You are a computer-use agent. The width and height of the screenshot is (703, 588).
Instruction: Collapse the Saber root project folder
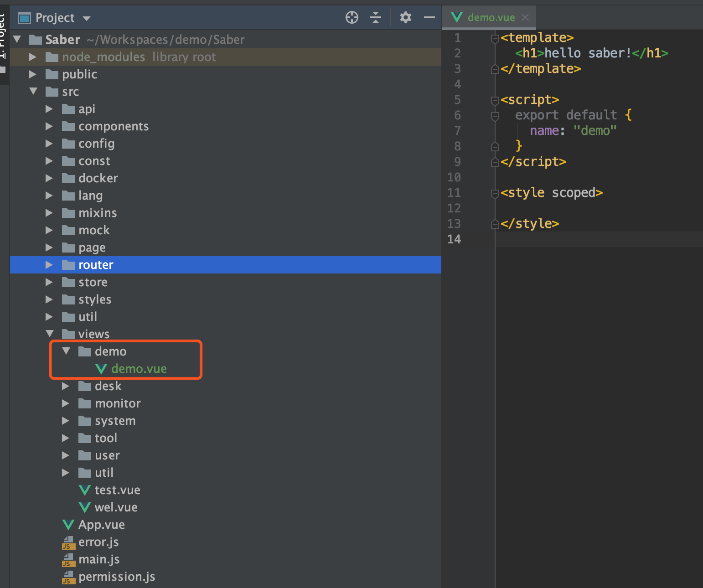click(17, 39)
